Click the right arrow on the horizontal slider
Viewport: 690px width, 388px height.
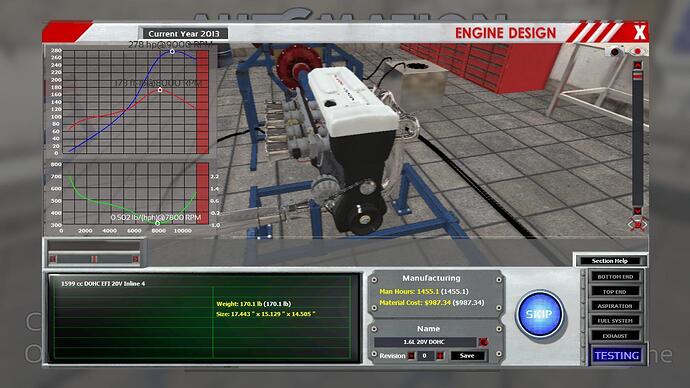[x=136, y=259]
